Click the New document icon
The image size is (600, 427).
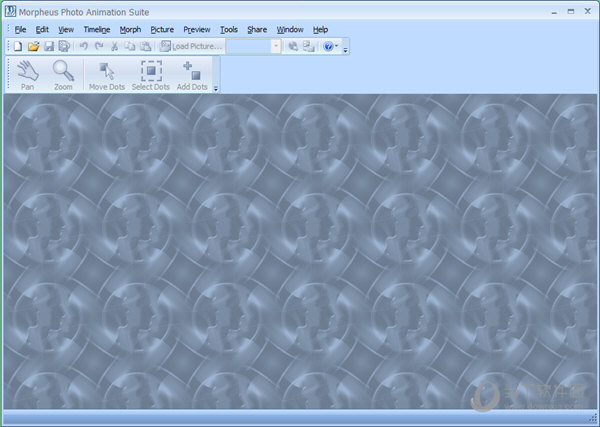(x=18, y=46)
